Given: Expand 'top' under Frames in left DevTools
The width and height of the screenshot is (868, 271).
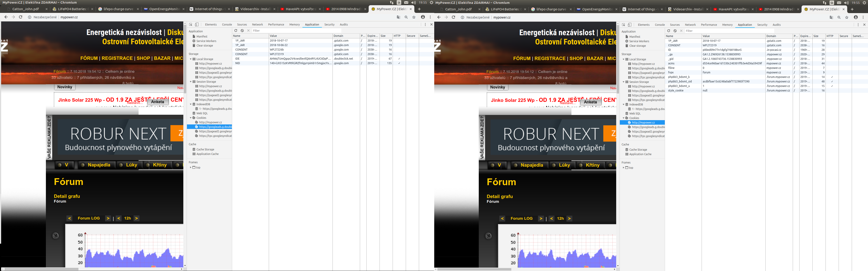Looking at the screenshot, I should pos(190,167).
